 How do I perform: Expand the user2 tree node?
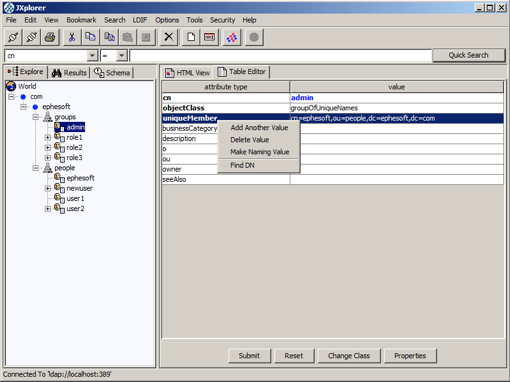(x=48, y=209)
